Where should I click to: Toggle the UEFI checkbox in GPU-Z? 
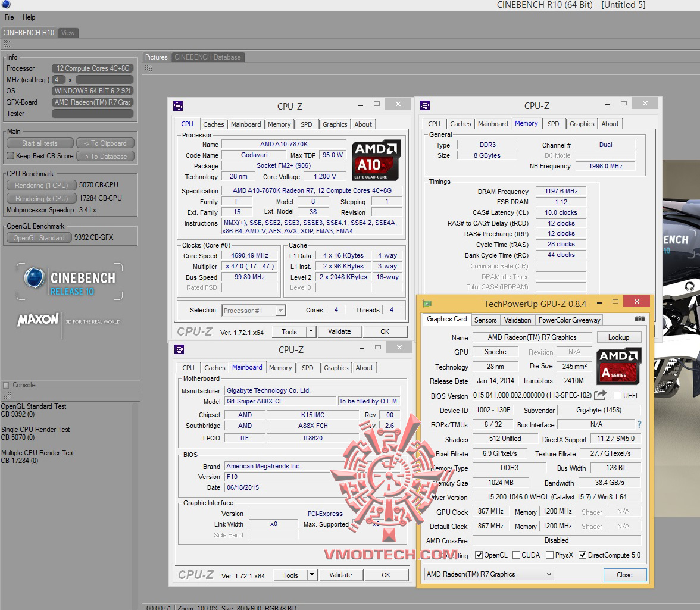click(617, 396)
